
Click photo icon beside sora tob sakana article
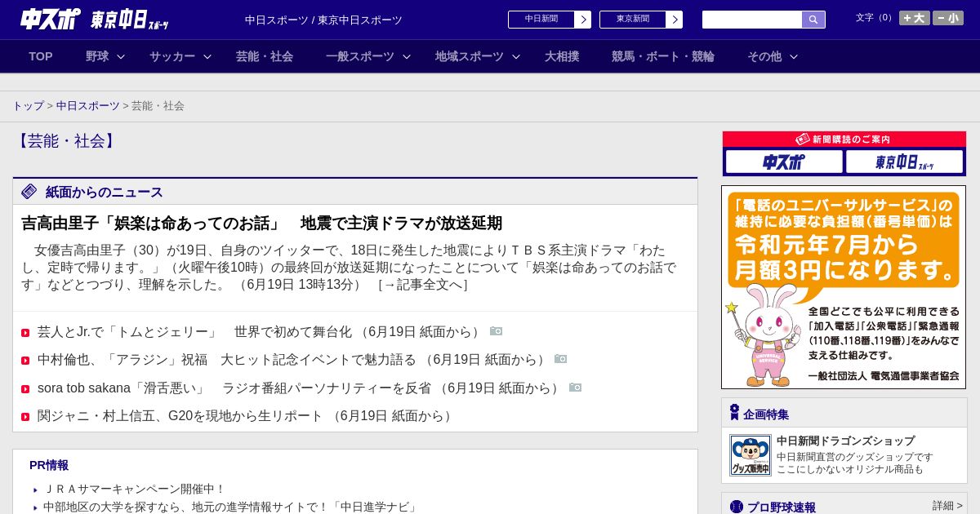tap(576, 388)
